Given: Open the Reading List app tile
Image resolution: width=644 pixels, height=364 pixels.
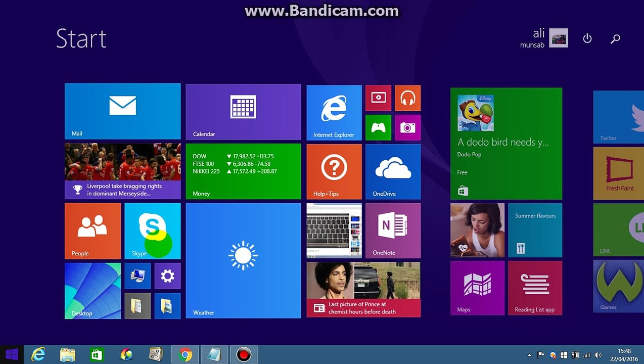Looking at the screenshot, I should (535, 288).
